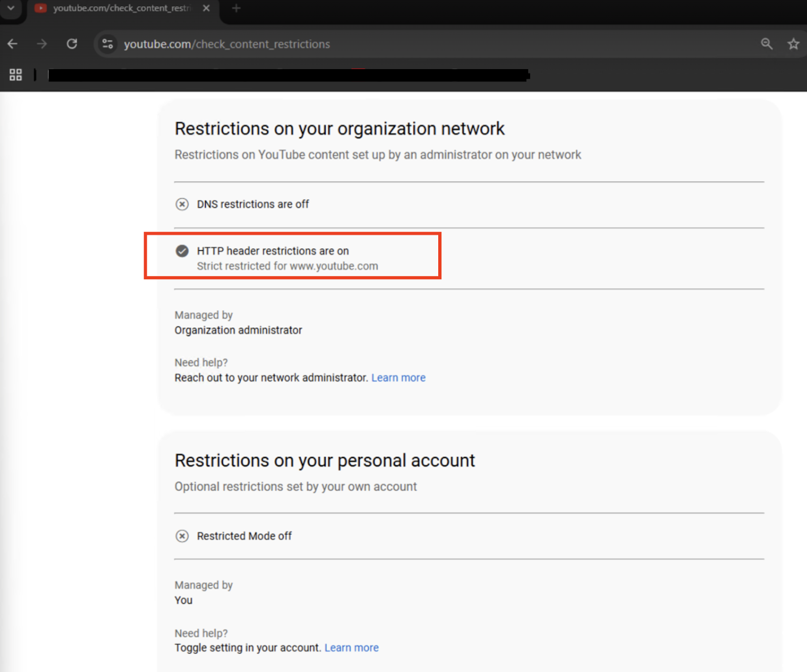
Task: Click 'DNS restrictions are off' text
Action: (253, 204)
